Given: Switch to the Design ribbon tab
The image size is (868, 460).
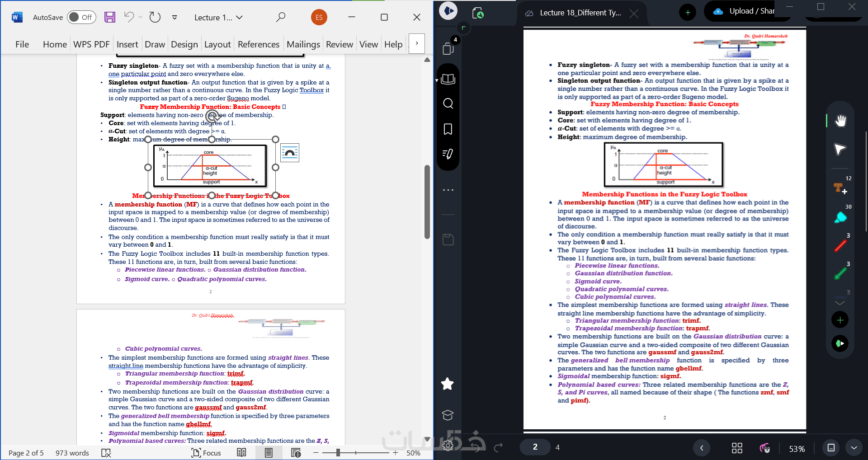Looking at the screenshot, I should (184, 44).
